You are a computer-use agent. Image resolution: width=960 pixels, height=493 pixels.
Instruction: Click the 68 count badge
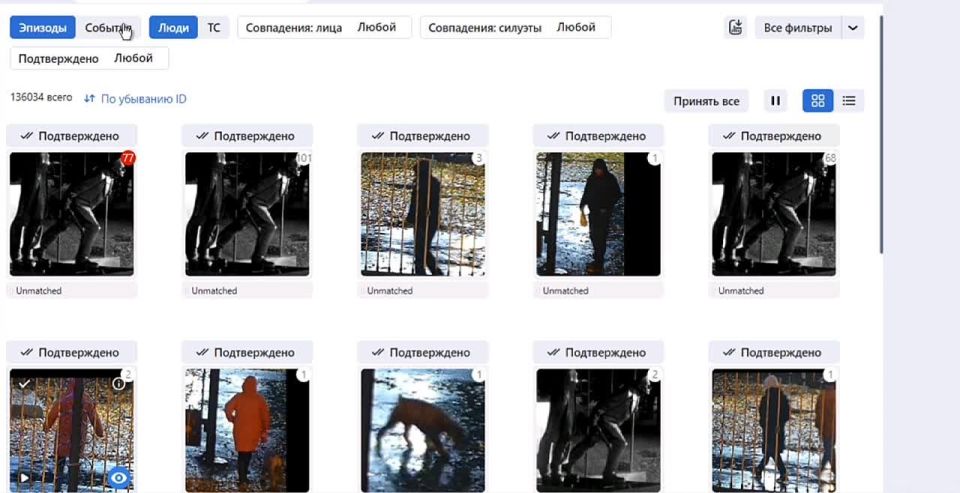point(830,159)
